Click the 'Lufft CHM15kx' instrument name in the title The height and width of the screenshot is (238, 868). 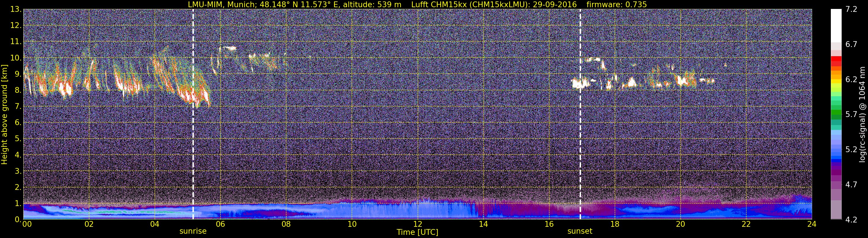click(x=439, y=4)
